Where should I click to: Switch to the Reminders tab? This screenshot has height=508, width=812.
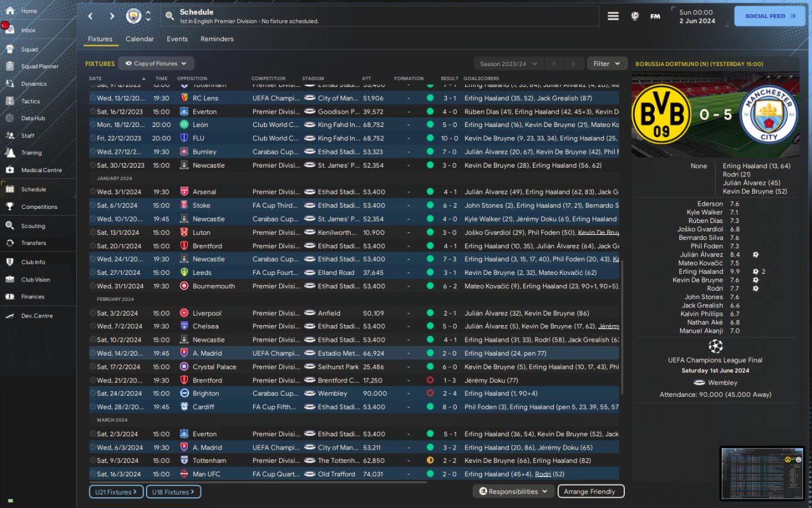tap(217, 39)
